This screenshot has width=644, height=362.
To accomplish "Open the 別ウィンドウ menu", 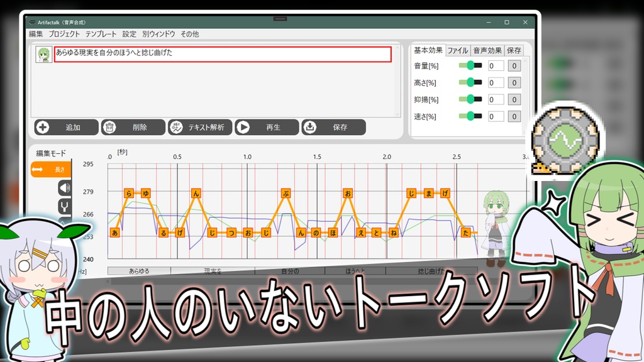I will coord(158,34).
